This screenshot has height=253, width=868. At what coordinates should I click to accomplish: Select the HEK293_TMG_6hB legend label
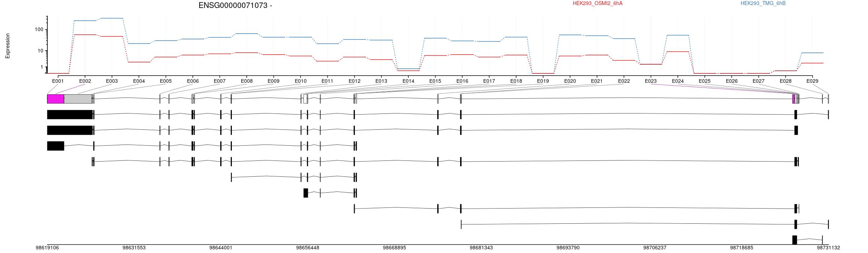point(763,3)
